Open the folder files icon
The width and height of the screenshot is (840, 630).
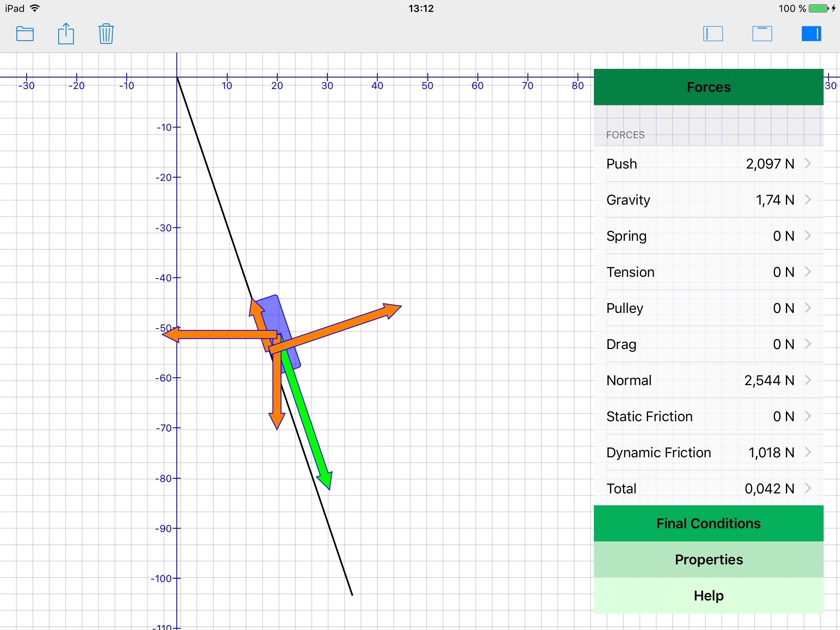click(25, 34)
